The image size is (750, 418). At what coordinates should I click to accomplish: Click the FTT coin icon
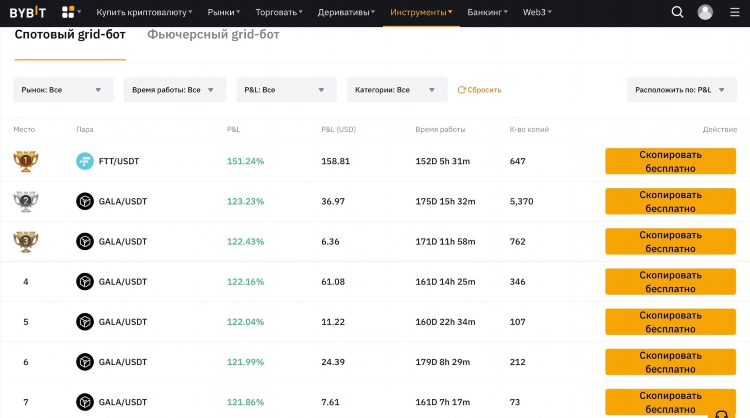(x=85, y=161)
